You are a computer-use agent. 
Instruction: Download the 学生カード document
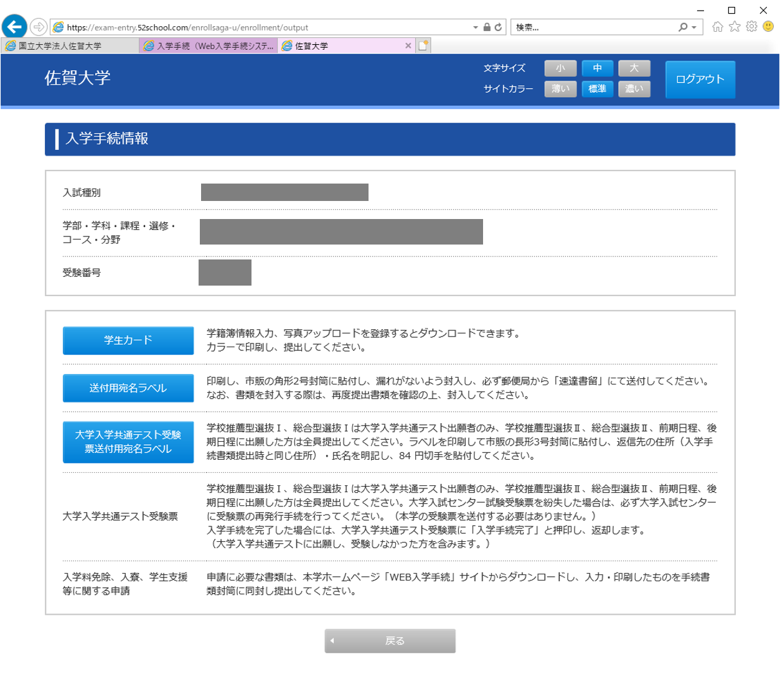point(128,340)
